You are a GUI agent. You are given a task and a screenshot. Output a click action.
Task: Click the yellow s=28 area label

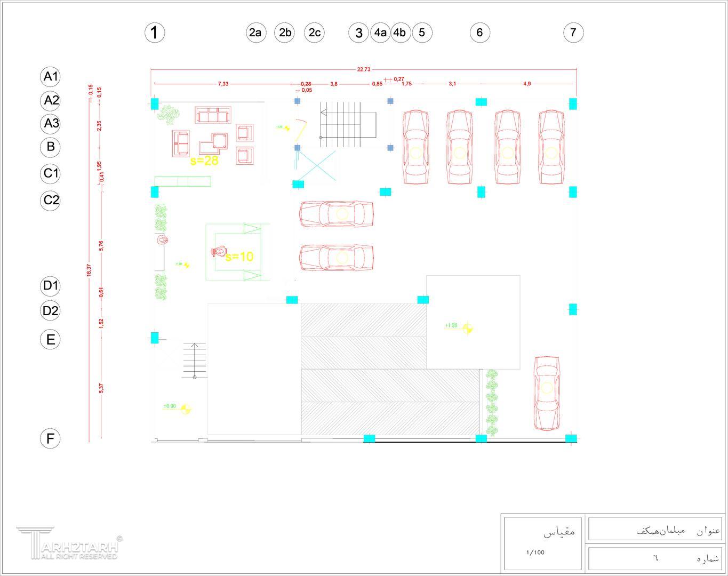pos(204,161)
